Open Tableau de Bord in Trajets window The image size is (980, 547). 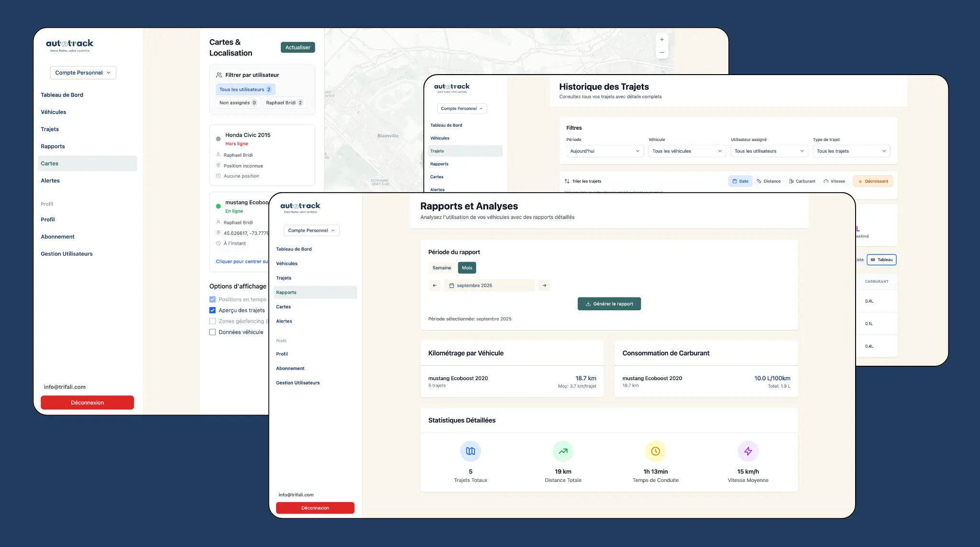pos(446,125)
